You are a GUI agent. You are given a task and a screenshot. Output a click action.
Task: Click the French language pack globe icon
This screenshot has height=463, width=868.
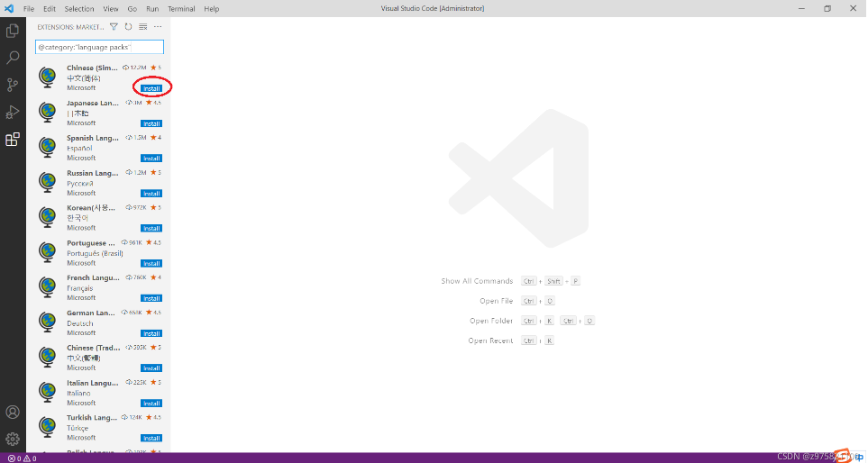(48, 287)
